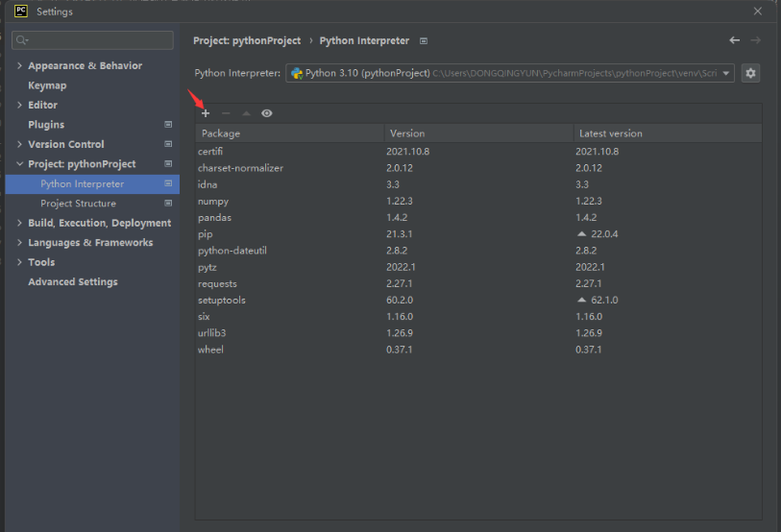The width and height of the screenshot is (781, 532).
Task: Click project-level icon beside Python Interpreter row
Action: point(168,183)
